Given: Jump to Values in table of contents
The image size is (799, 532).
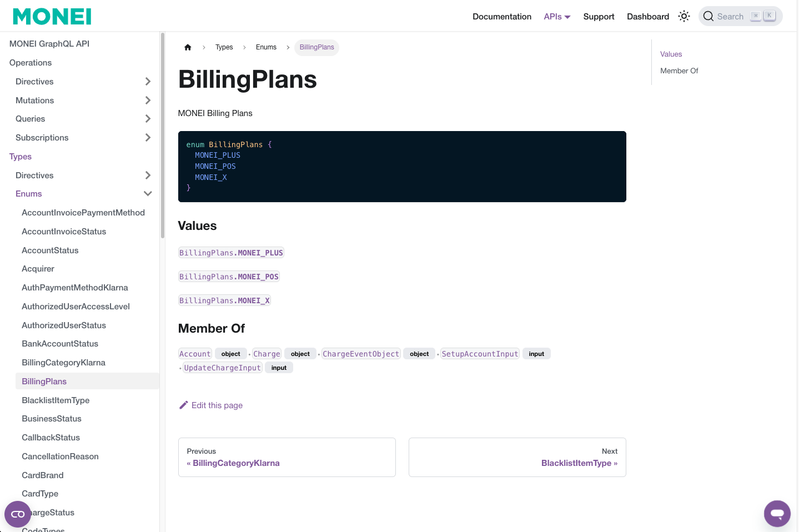Looking at the screenshot, I should coord(671,54).
